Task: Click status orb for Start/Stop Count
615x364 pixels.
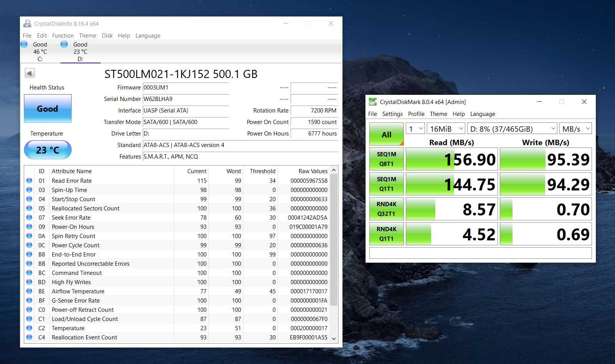Action: point(29,199)
